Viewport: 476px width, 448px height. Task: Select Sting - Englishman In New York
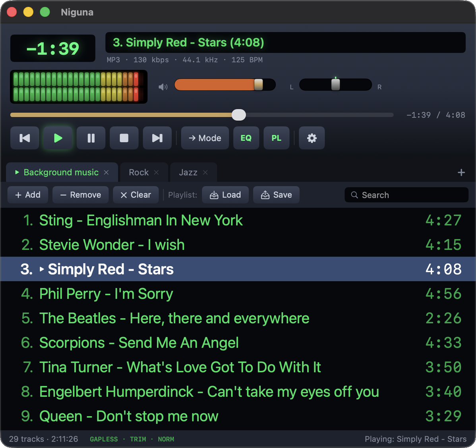coord(238,220)
